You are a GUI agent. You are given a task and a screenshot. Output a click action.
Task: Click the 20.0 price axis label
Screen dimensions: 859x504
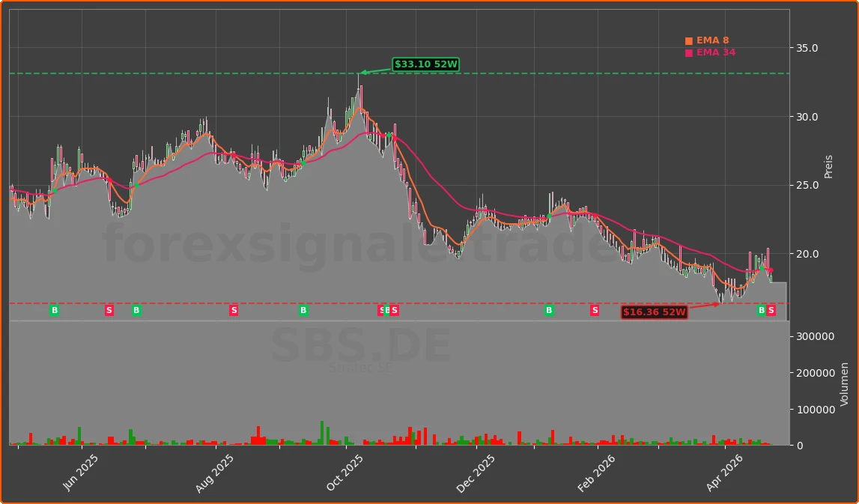click(x=807, y=254)
